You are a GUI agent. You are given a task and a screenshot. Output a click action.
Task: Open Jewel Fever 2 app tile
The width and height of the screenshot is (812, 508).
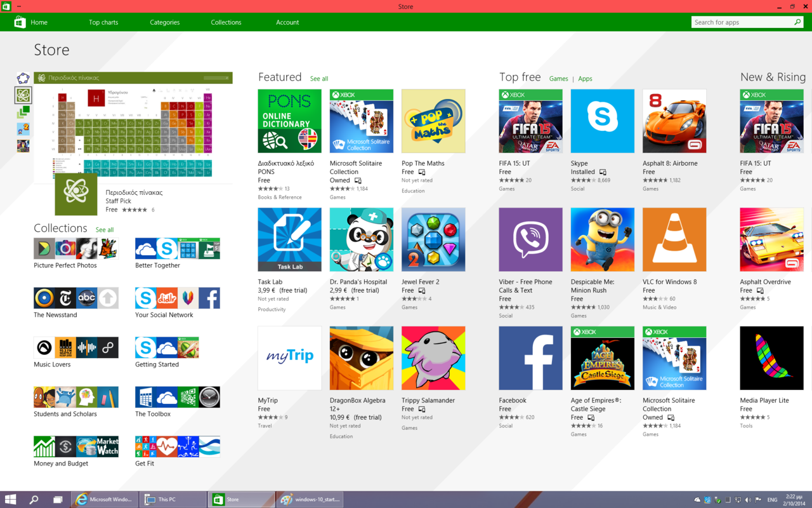433,239
